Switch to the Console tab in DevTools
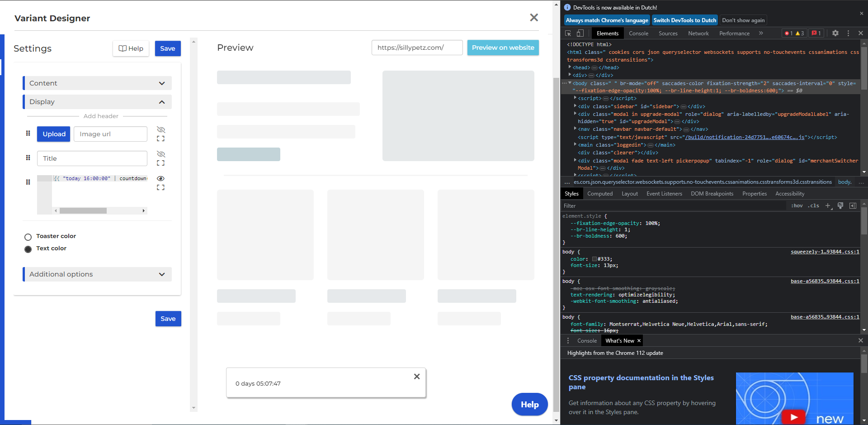This screenshot has width=868, height=425. 638,33
